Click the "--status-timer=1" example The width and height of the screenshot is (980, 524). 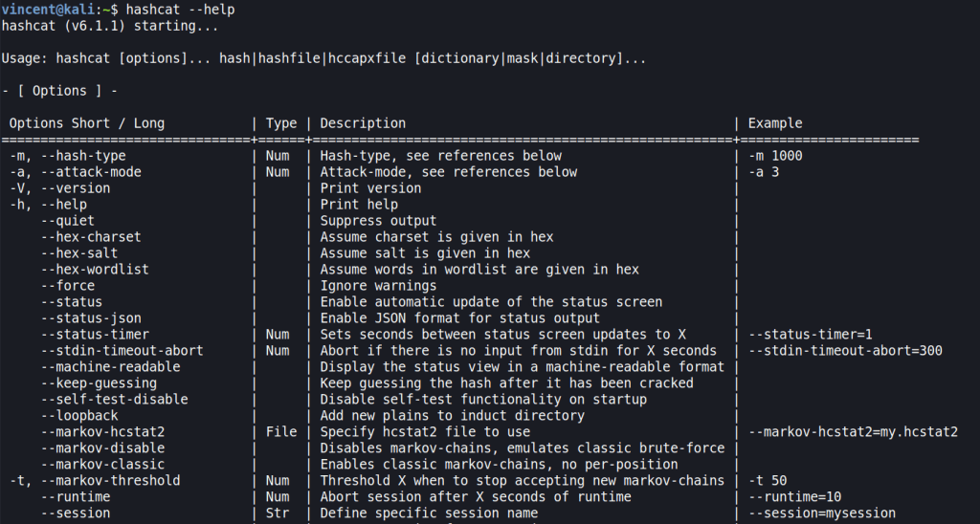(808, 335)
